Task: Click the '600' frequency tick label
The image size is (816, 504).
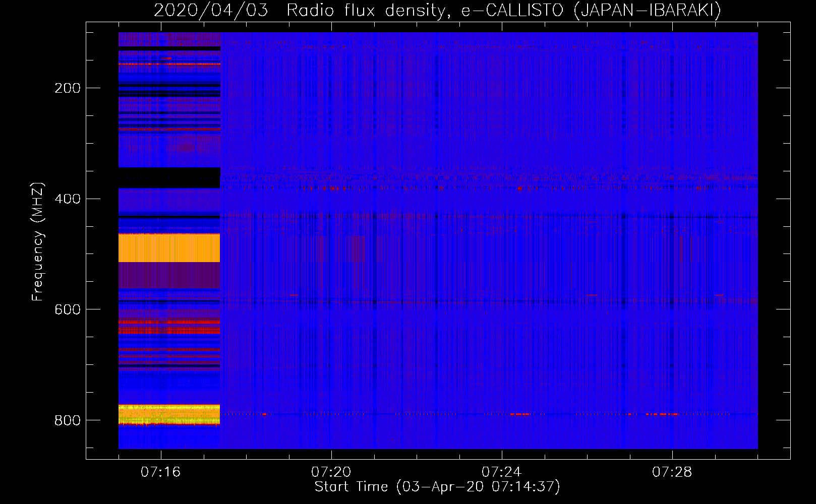Action: point(68,309)
